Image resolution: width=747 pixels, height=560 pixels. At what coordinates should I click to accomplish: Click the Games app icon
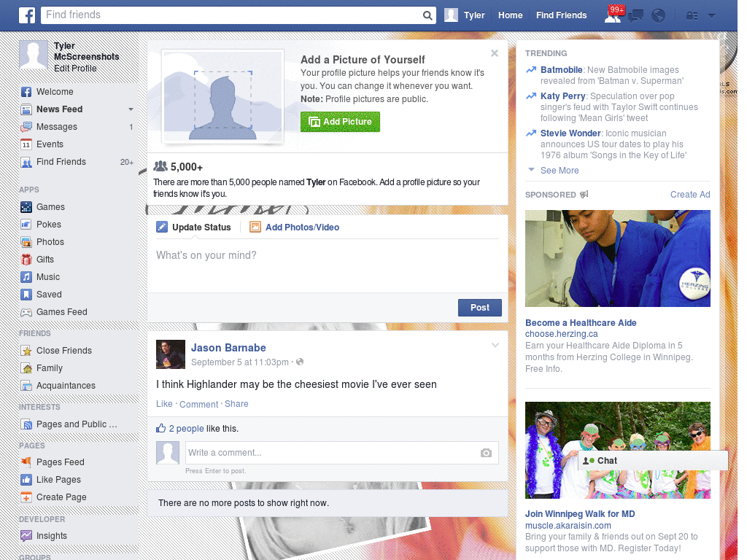(x=26, y=207)
